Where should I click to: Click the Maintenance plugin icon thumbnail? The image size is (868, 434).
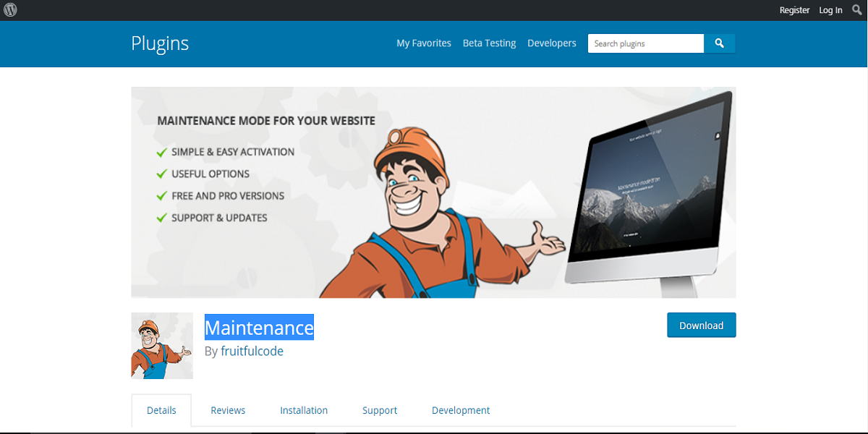162,346
